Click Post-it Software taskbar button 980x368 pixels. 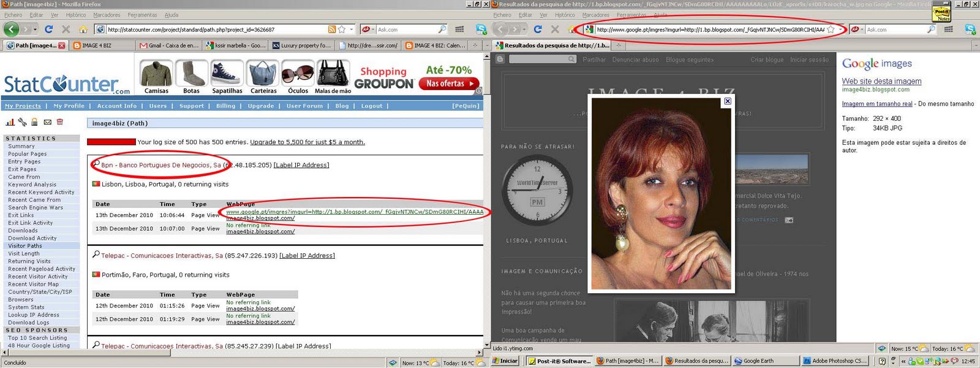coord(560,361)
